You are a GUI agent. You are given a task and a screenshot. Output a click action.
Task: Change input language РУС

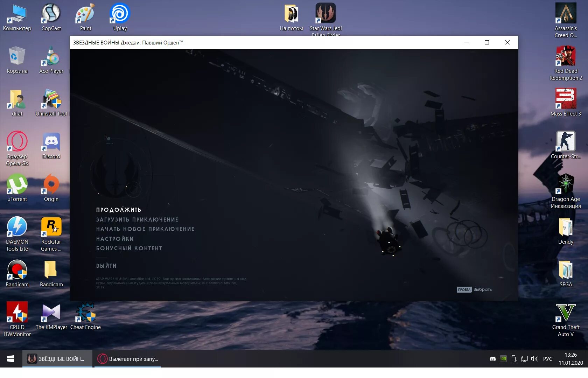547,359
